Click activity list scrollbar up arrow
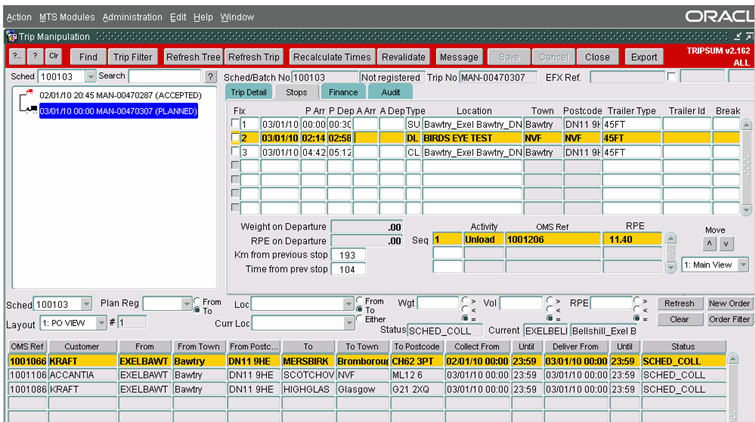The width and height of the screenshot is (755, 422). click(x=670, y=238)
